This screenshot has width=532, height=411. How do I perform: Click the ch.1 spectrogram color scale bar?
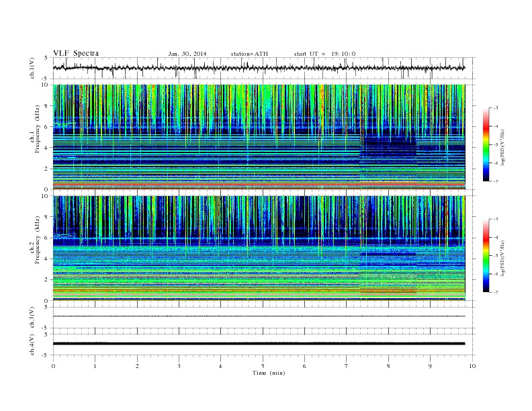tap(486, 145)
